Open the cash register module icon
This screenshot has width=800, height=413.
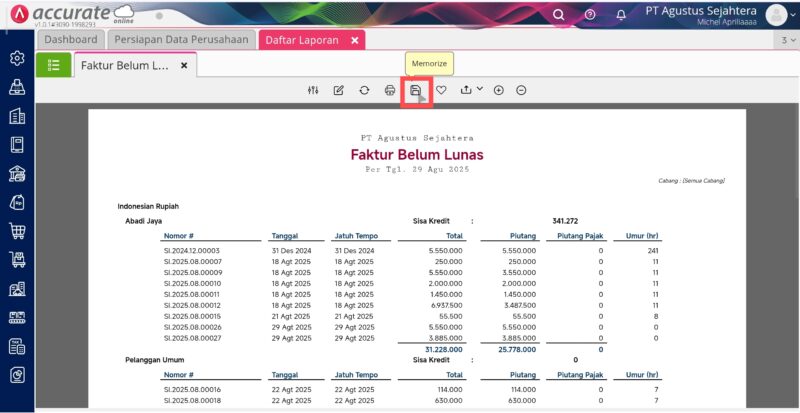click(17, 87)
